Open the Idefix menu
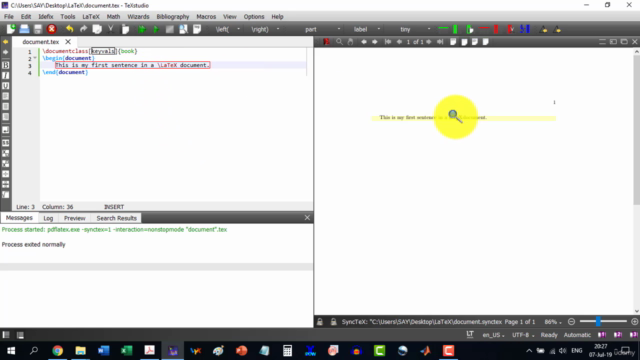The width and height of the screenshot is (640, 360). pyautogui.click(x=46, y=17)
